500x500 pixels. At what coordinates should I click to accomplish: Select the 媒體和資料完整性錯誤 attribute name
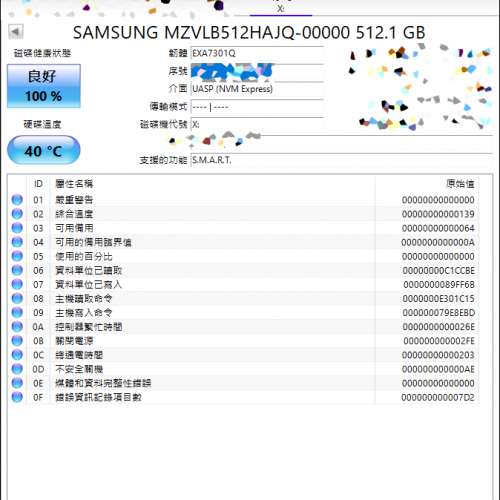(103, 383)
